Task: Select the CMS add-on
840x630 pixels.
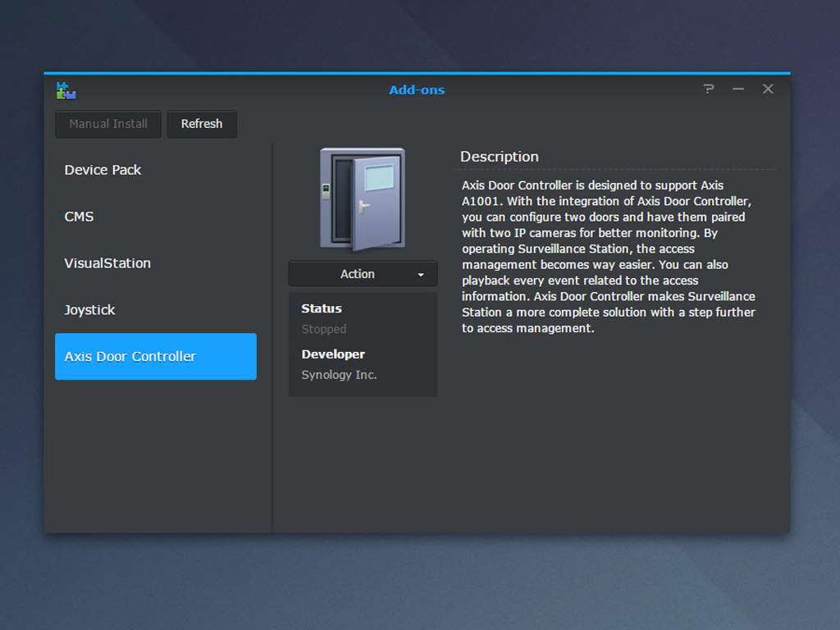Action: click(x=156, y=217)
